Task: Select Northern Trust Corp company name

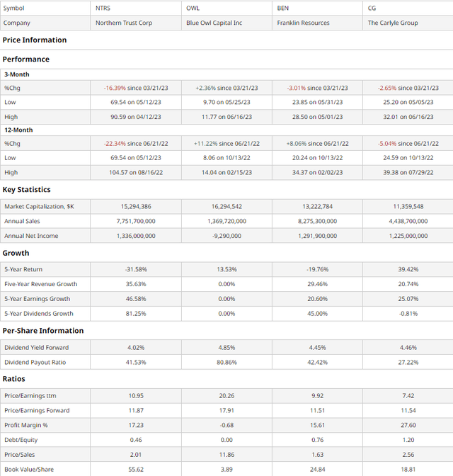Action: coord(124,23)
